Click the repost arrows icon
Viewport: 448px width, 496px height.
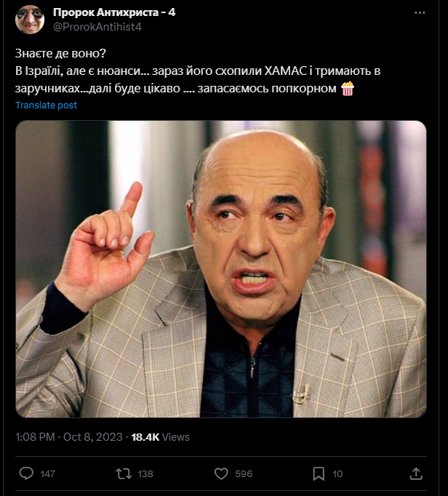pyautogui.click(x=124, y=473)
